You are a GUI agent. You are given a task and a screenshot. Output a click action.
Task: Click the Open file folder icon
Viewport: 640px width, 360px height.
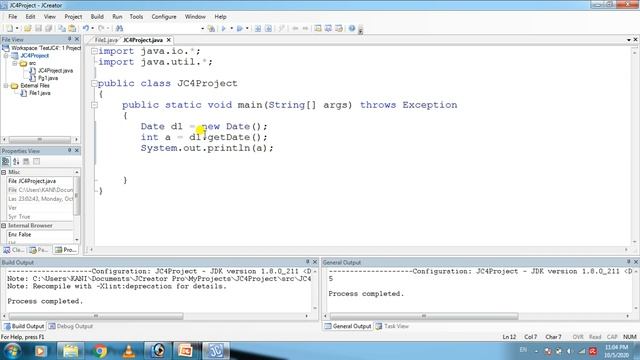27,28
